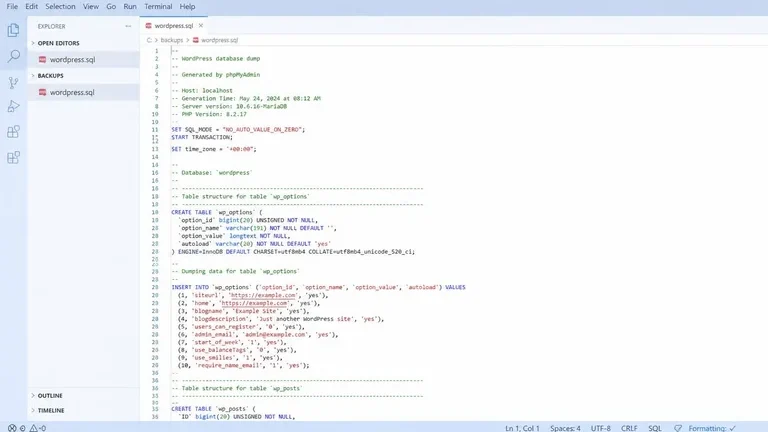Screen dimensions: 768x432
Task: Click the bottom activity bar blocks icon
Action: point(13,158)
